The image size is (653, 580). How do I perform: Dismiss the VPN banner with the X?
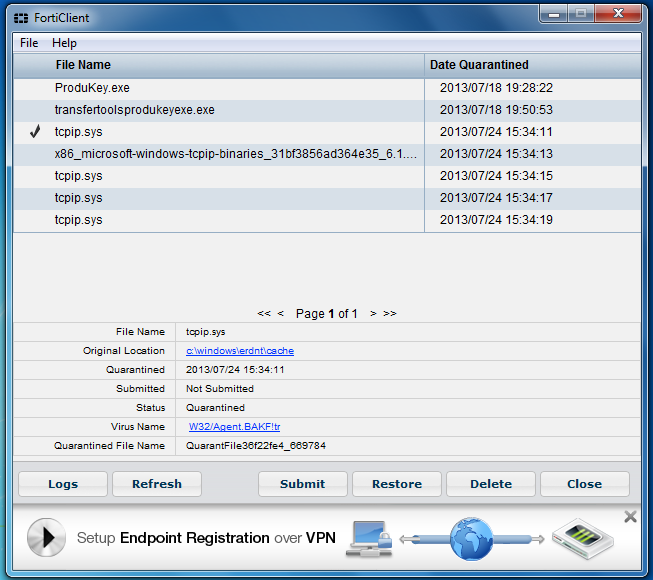tap(630, 517)
